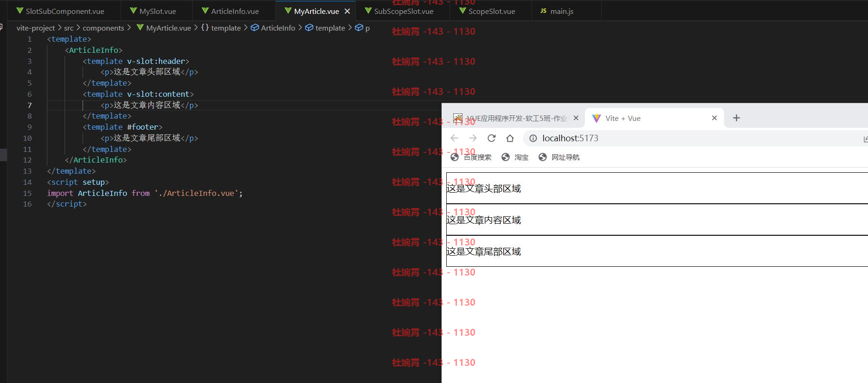Click Vue icon on ArticleInfo.vue tab
Screen dimensions: 868x383
(205, 11)
